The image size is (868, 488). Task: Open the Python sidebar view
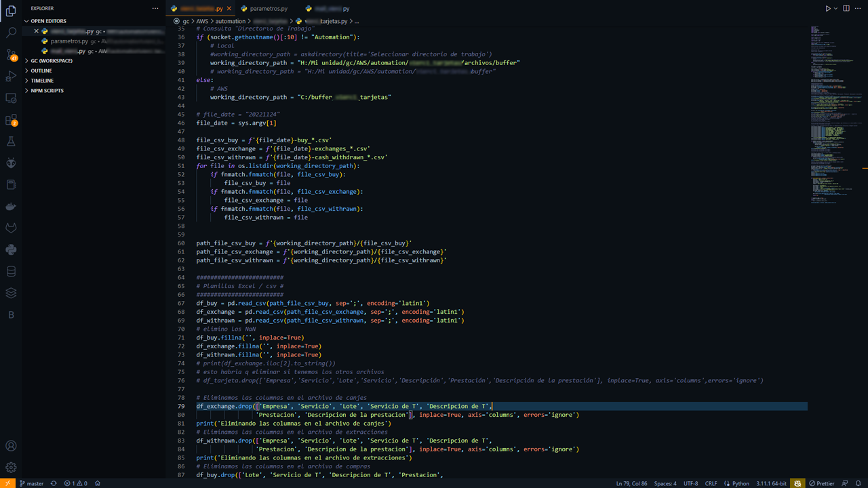point(11,249)
